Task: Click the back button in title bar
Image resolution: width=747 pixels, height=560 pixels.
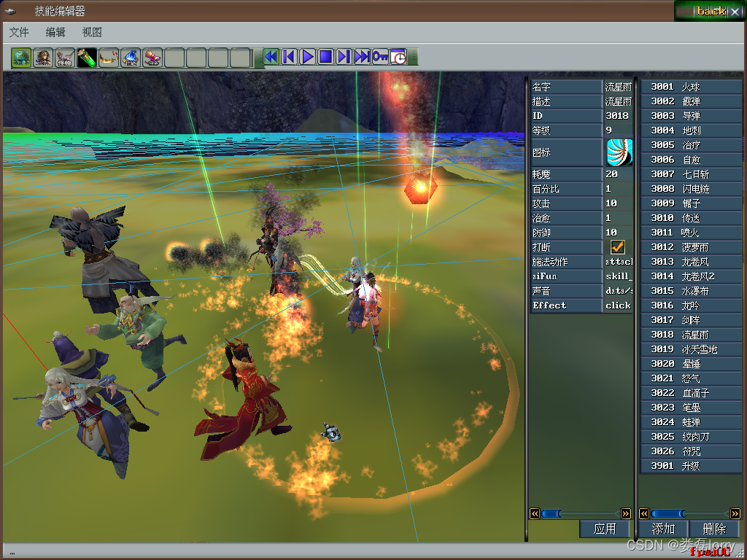Action: tap(711, 11)
